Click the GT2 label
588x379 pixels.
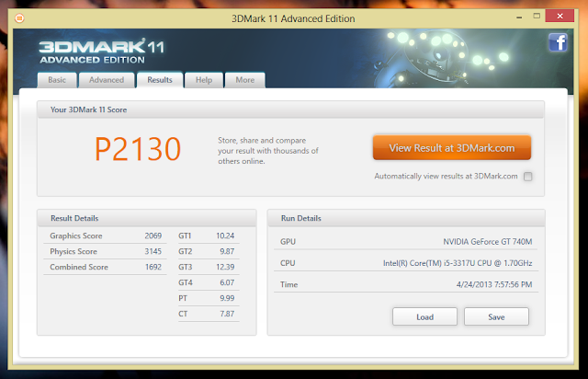coord(185,251)
